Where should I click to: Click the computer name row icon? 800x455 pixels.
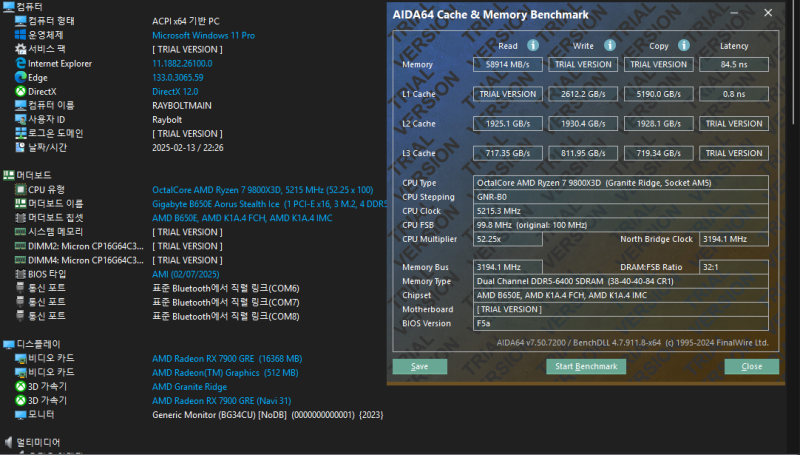(x=20, y=105)
